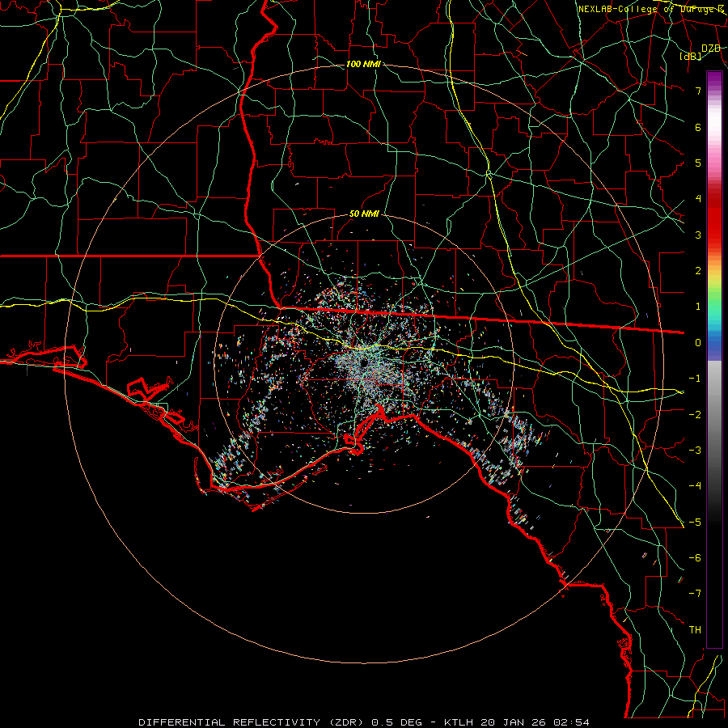Click the "0" tick label on the color scale
The image size is (728, 728).
698,343
